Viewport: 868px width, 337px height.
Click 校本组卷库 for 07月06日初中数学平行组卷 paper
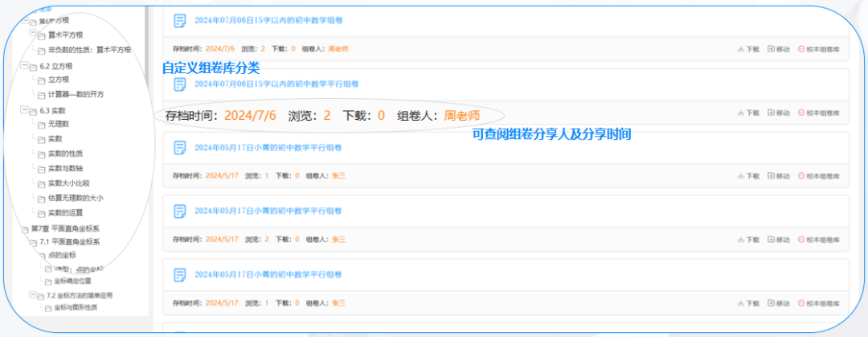[x=819, y=113]
